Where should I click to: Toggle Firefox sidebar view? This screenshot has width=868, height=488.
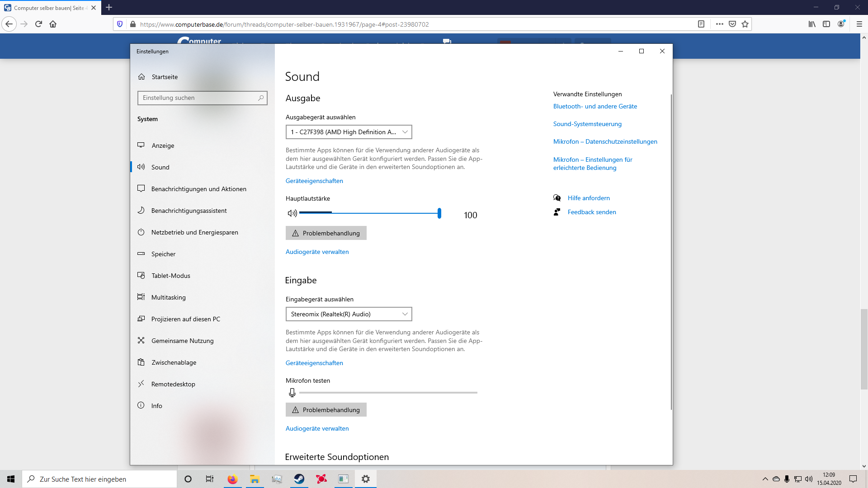coord(826,24)
